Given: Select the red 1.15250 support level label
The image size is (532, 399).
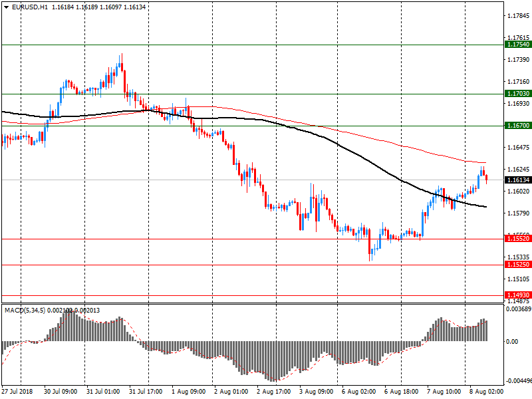Looking at the screenshot, I should (518, 264).
